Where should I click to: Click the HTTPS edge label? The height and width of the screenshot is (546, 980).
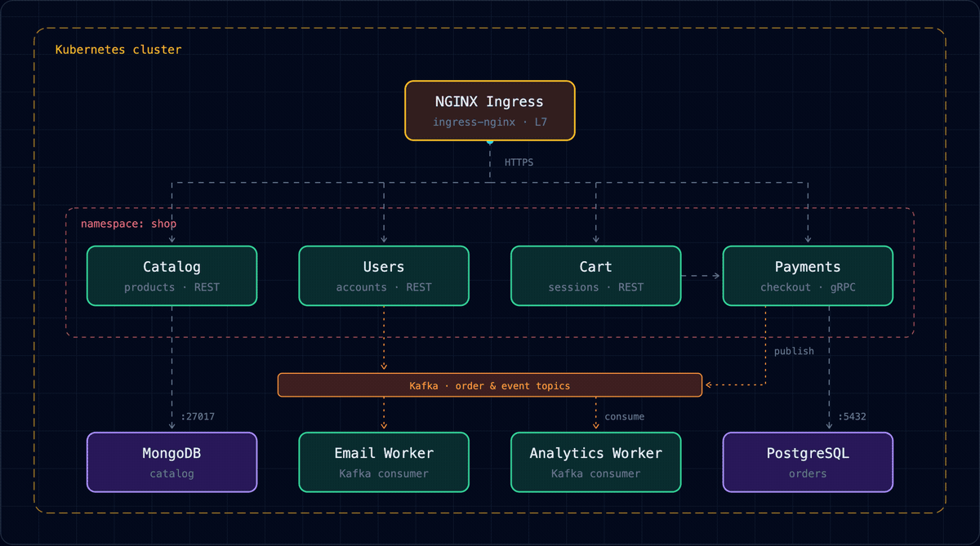[519, 162]
